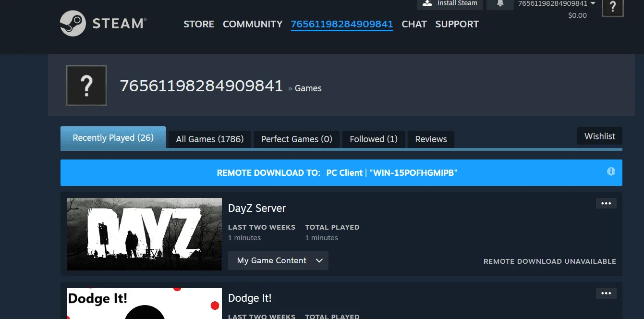The height and width of the screenshot is (319, 644).
Task: Open the Dodge It! game cover image
Action: pyautogui.click(x=144, y=303)
